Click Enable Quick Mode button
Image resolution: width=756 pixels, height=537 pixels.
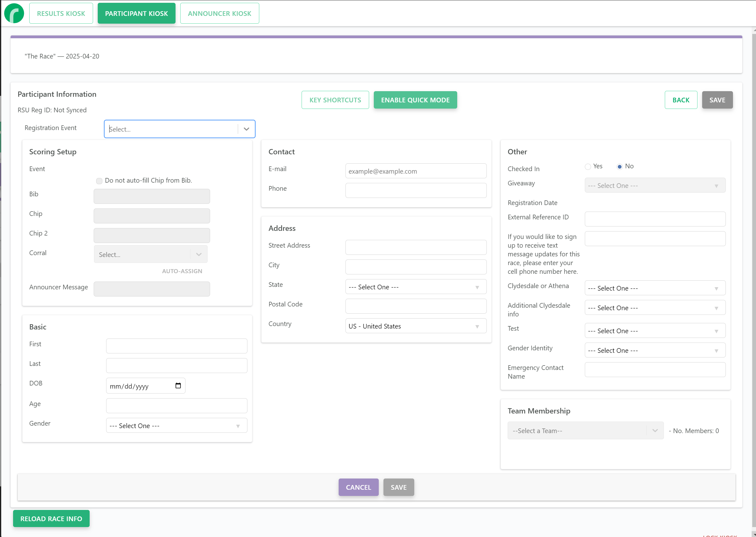(415, 100)
